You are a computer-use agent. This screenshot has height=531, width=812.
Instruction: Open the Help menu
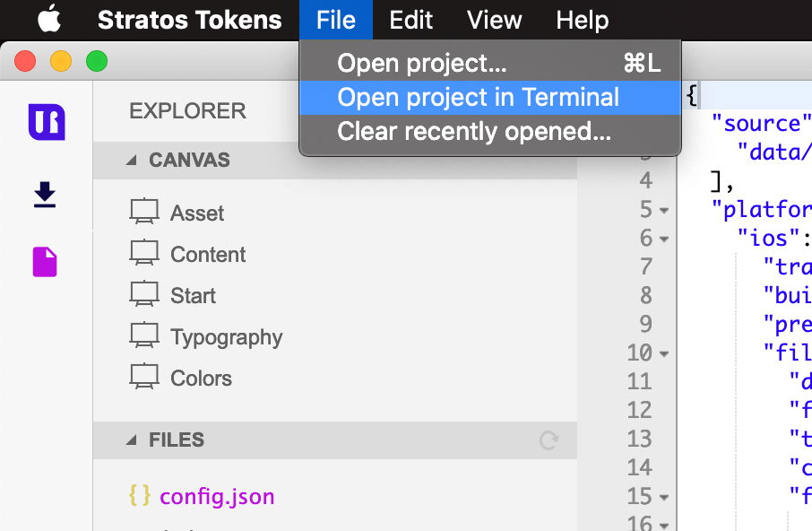pyautogui.click(x=582, y=21)
